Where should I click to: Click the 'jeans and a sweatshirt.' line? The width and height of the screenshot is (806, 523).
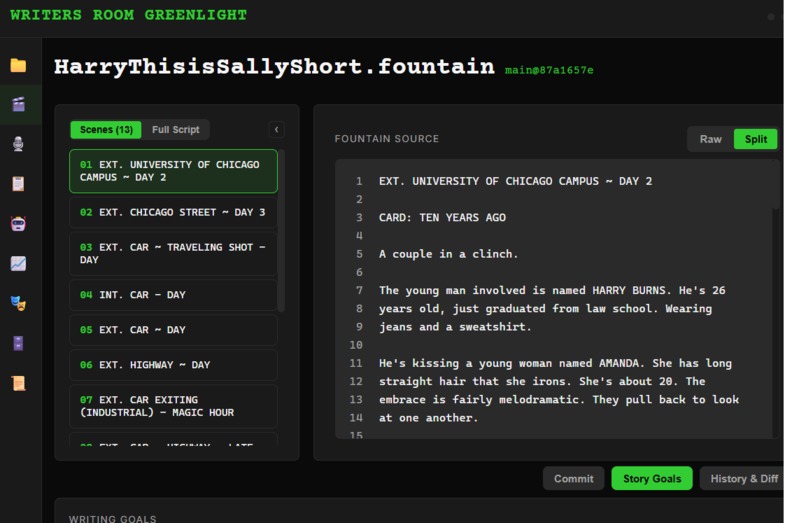[x=455, y=327]
